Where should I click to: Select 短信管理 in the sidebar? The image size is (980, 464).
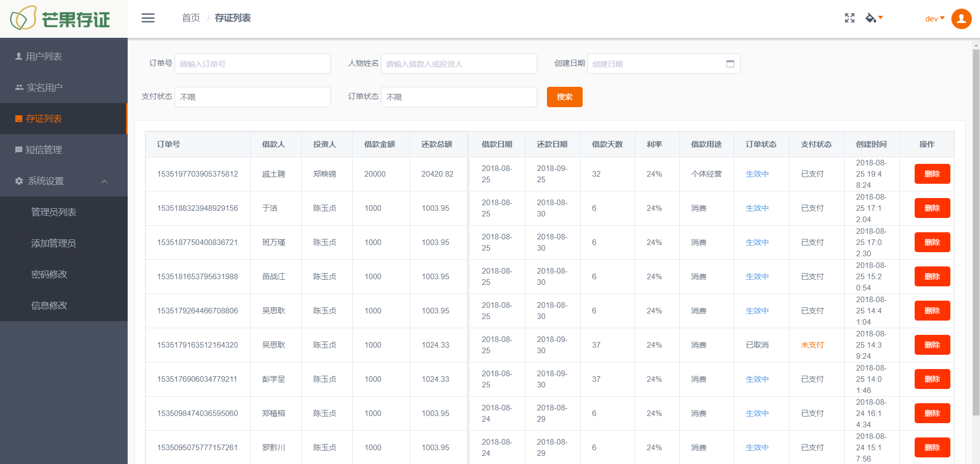tap(44, 150)
